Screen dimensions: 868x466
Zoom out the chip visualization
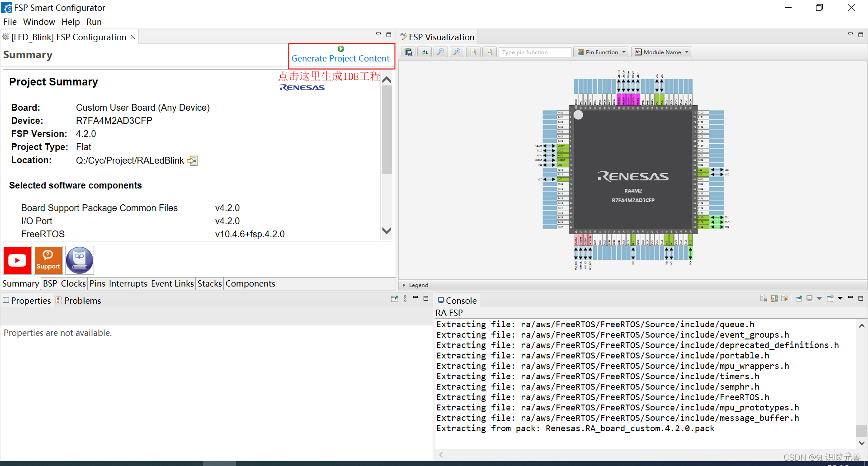point(440,52)
